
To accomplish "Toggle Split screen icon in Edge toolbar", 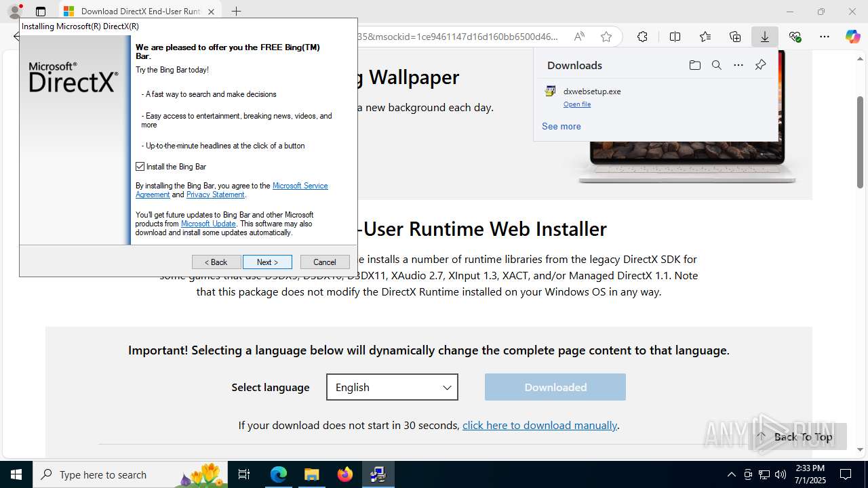I will point(675,37).
